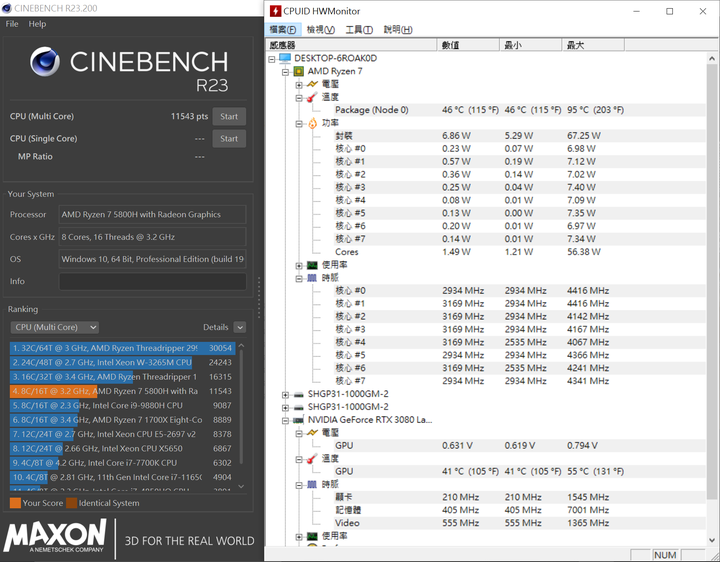Click the ranking list scrollbar
Image resolution: width=720 pixels, height=562 pixels.
click(x=242, y=408)
